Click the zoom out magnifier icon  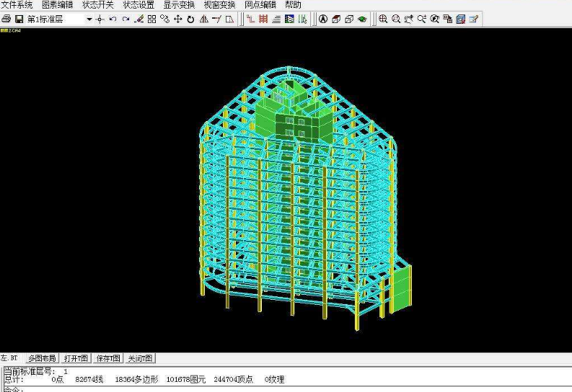click(x=396, y=19)
